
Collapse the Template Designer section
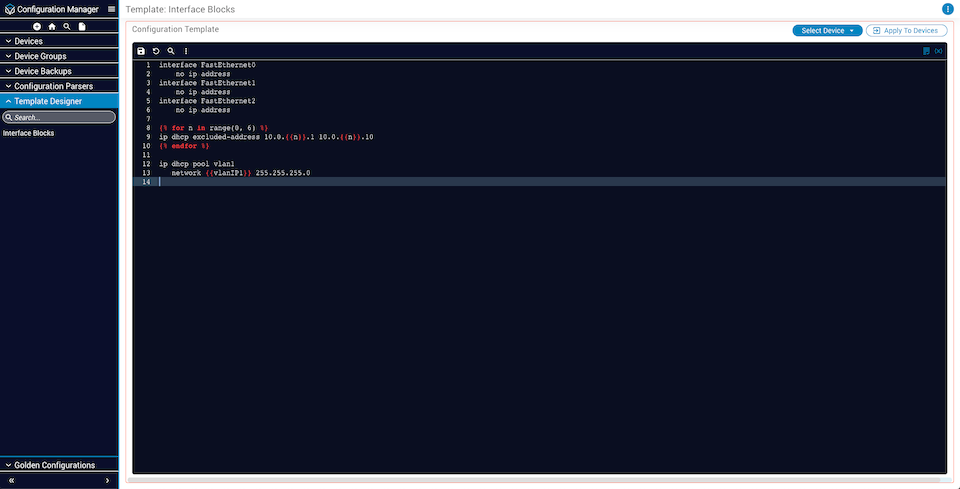coord(59,101)
